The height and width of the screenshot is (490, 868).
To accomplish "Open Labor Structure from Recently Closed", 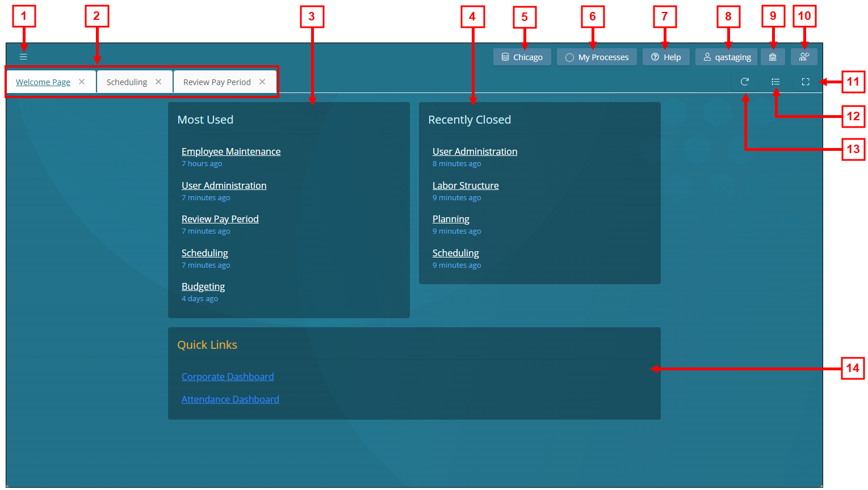I will point(465,185).
